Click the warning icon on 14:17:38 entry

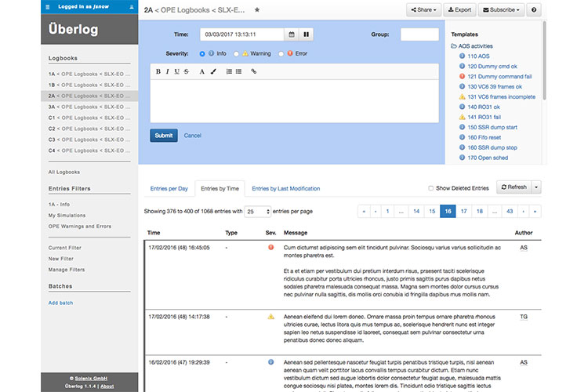(x=270, y=316)
